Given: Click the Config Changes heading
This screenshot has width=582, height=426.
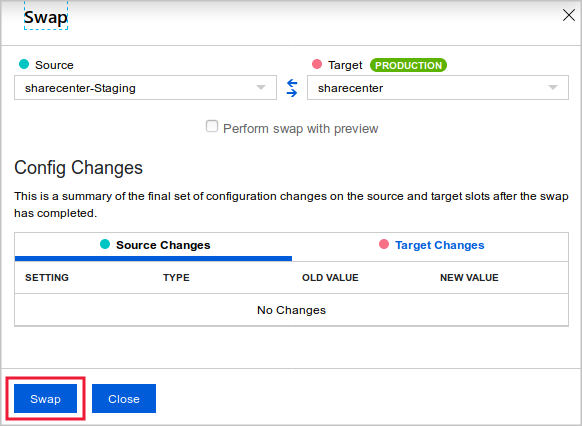Looking at the screenshot, I should (x=78, y=168).
